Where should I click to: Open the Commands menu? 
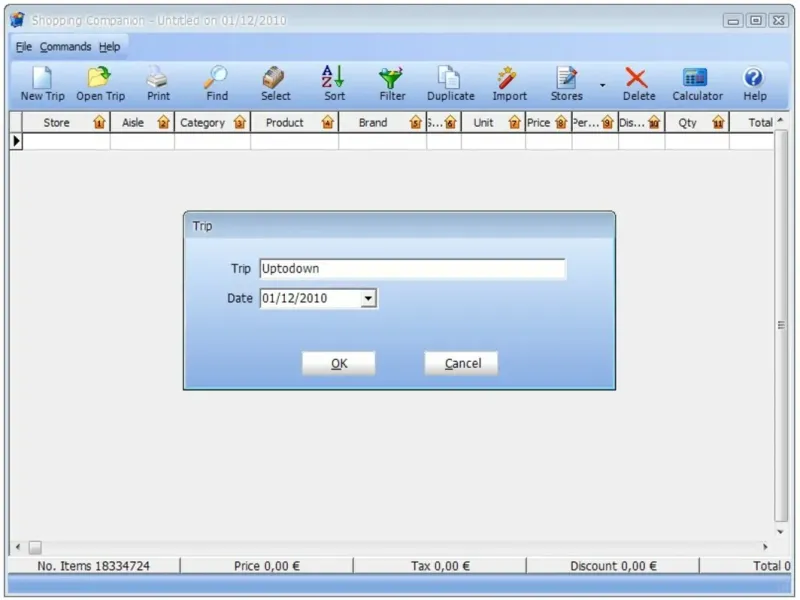[x=65, y=47]
